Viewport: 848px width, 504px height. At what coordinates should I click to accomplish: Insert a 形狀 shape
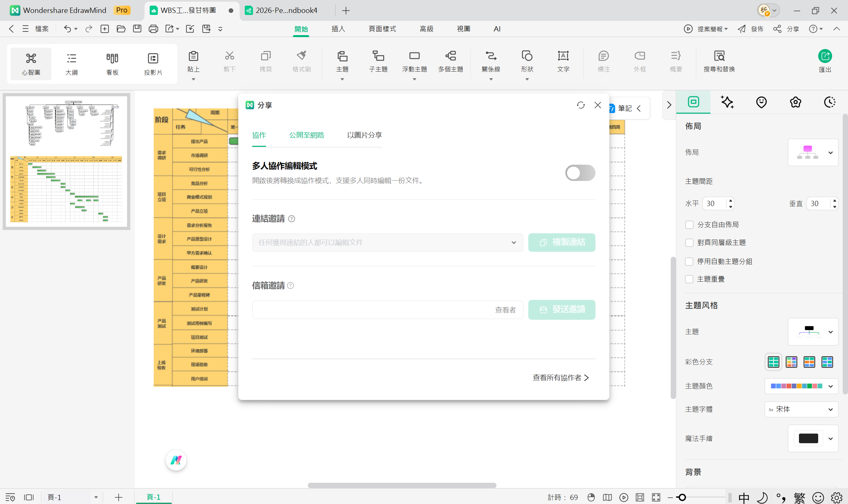pyautogui.click(x=527, y=63)
